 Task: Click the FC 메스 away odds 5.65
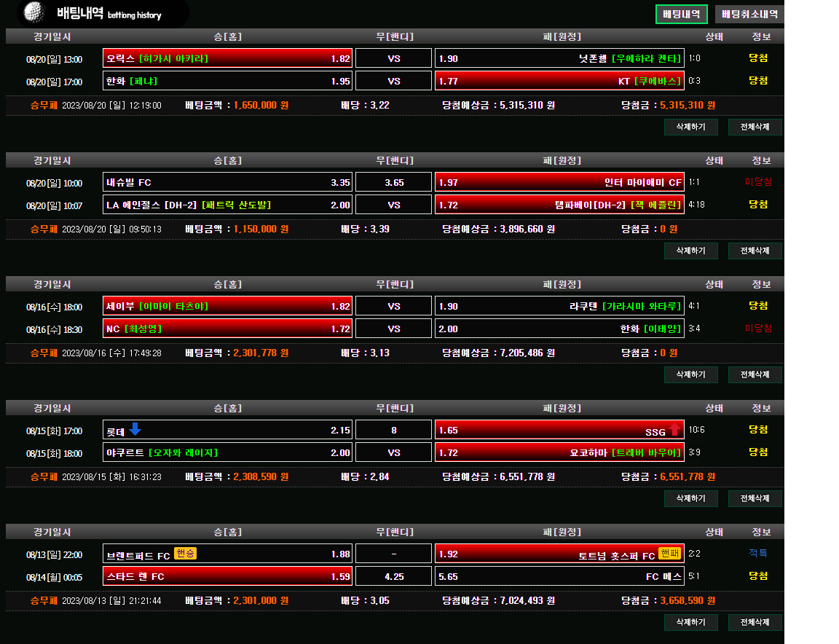pyautogui.click(x=559, y=576)
